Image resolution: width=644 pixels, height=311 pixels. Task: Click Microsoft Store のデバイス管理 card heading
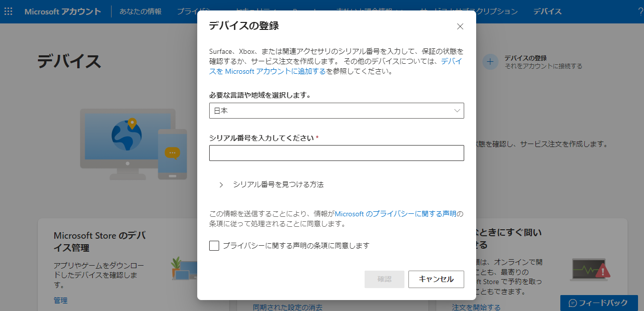(99, 241)
